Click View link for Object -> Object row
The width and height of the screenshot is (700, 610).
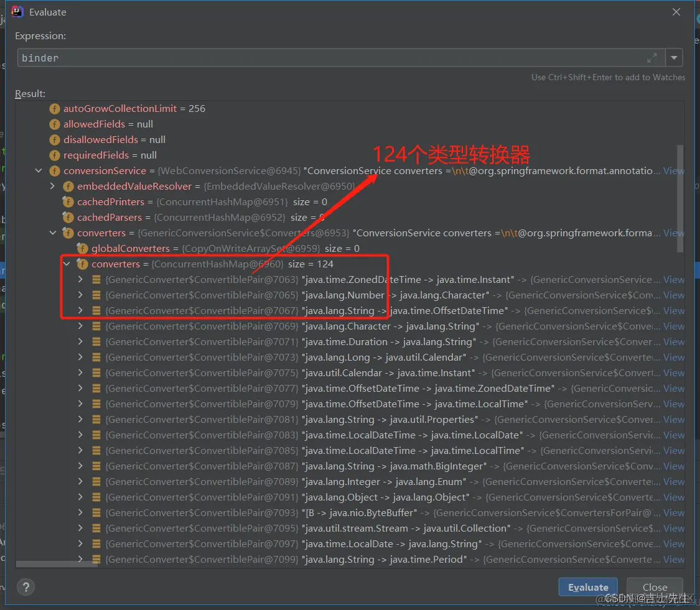673,497
